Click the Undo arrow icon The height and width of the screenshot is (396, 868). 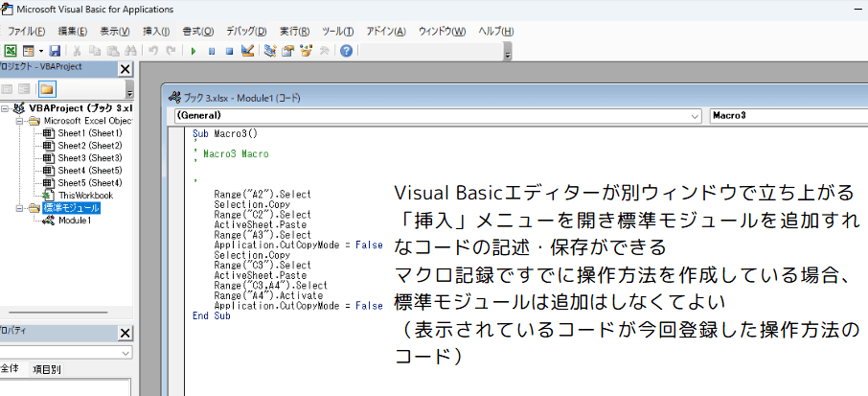pyautogui.click(x=153, y=51)
